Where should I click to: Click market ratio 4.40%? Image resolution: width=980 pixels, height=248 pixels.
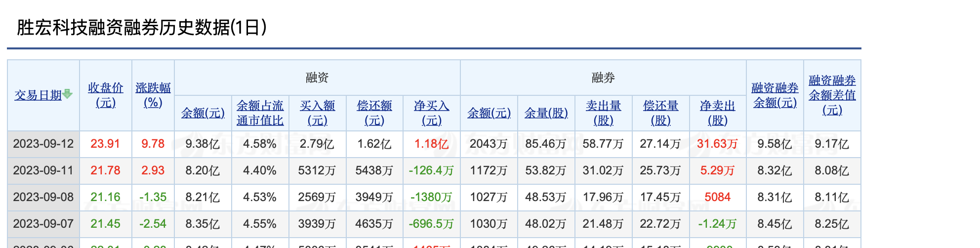(x=260, y=170)
